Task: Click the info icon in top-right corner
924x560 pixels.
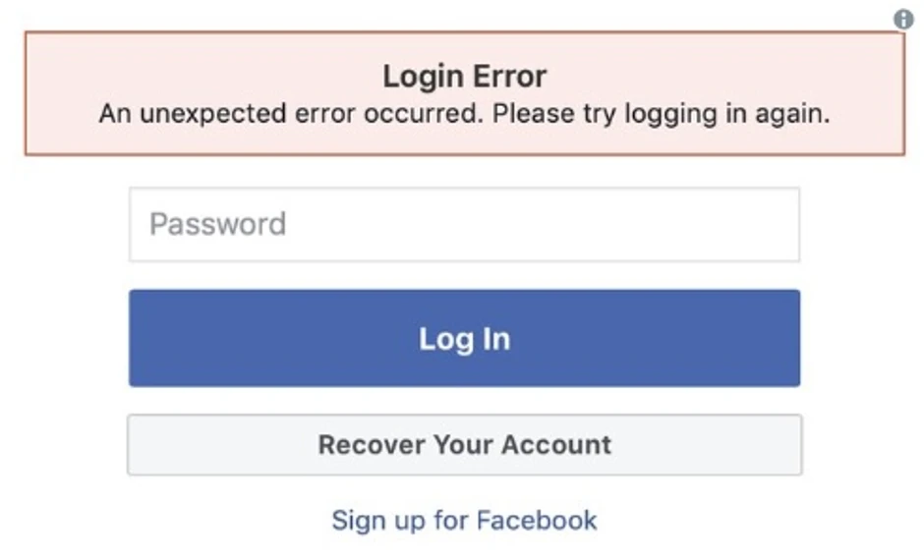Action: pos(903,19)
